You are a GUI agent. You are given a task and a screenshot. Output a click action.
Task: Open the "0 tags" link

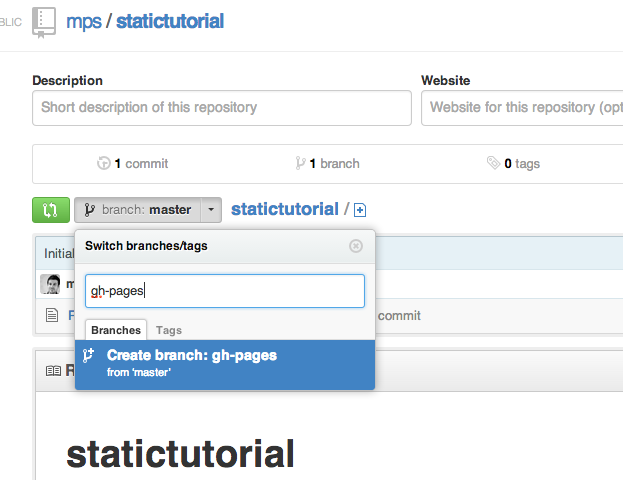click(x=513, y=163)
